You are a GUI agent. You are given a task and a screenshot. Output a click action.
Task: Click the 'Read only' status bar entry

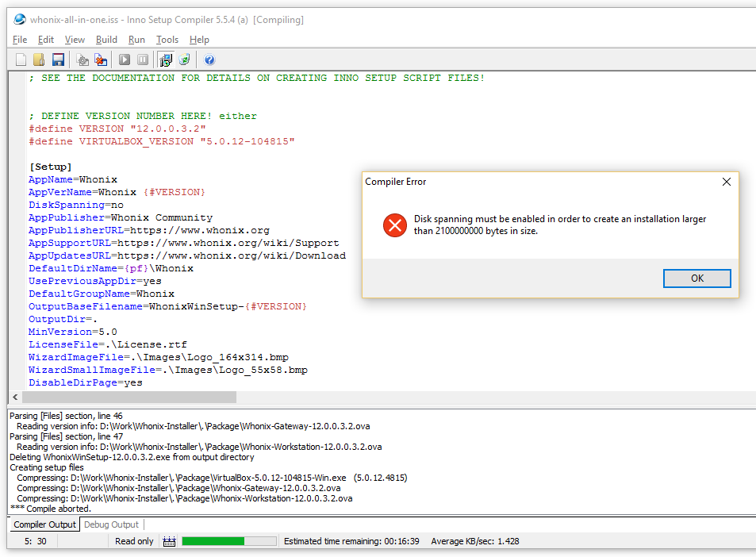(134, 541)
